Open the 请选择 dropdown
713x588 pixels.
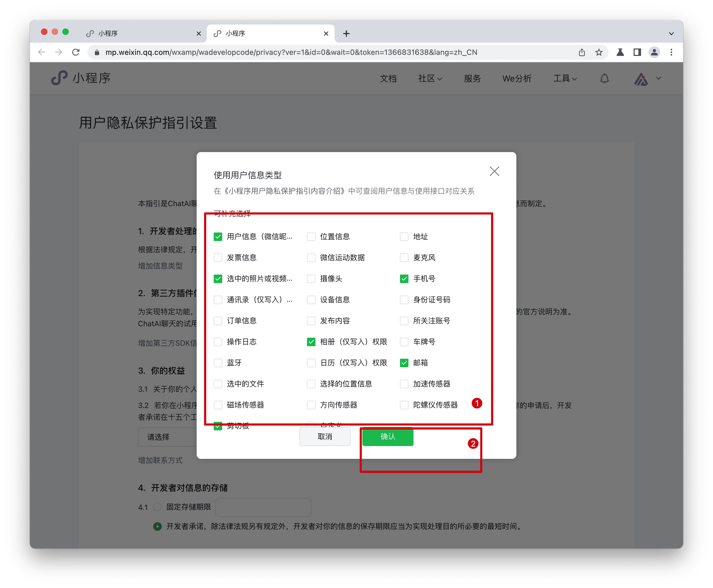pos(167,437)
